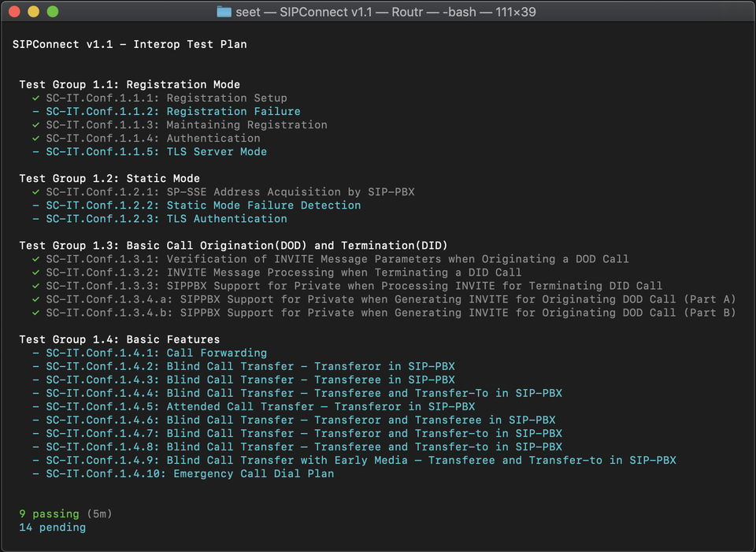Image resolution: width=756 pixels, height=552 pixels.
Task: Click SC-IT.Conf.1.4.8 Transferee and Transfer-to line
Action: pos(304,447)
